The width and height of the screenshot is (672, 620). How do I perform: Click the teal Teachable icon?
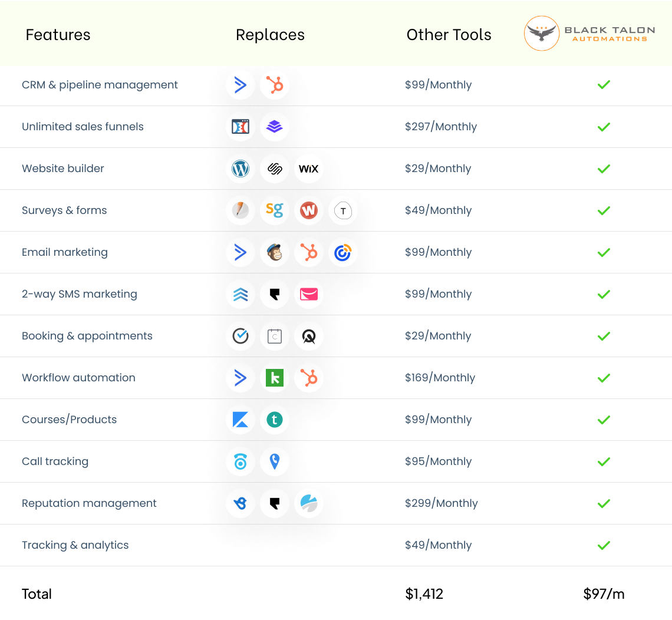point(274,420)
